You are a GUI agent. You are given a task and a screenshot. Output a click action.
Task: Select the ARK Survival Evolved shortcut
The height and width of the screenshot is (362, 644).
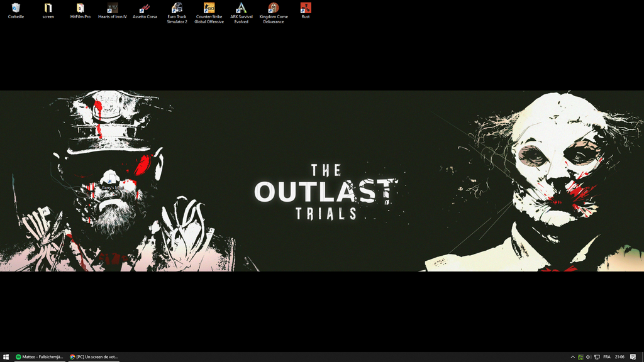click(241, 13)
